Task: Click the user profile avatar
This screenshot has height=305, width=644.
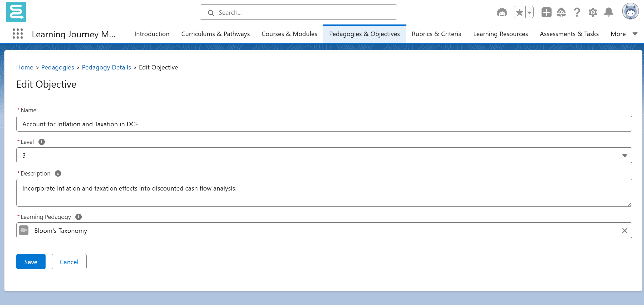Action: (x=630, y=12)
